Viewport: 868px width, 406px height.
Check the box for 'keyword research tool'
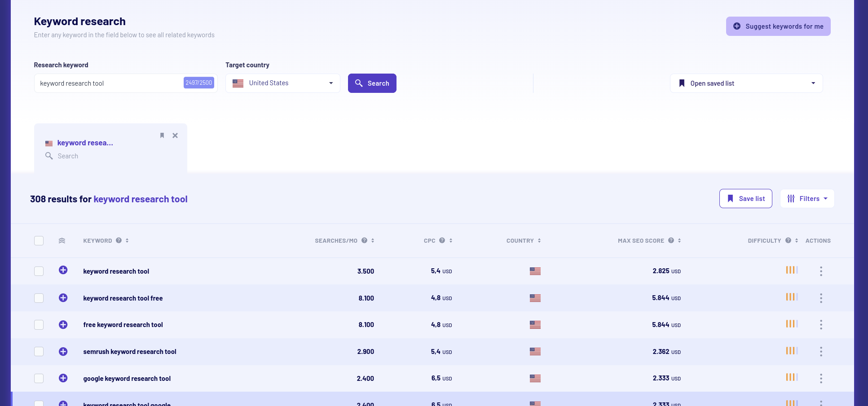[x=39, y=271]
